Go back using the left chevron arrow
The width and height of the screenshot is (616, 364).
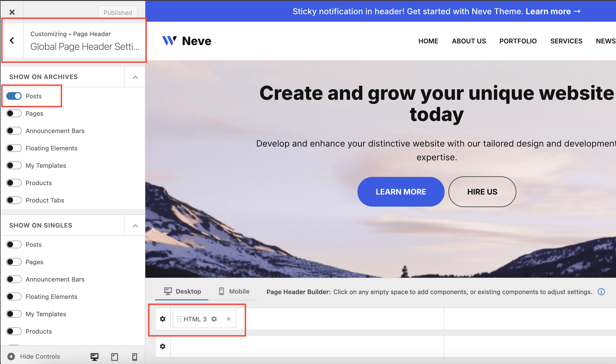(x=12, y=40)
